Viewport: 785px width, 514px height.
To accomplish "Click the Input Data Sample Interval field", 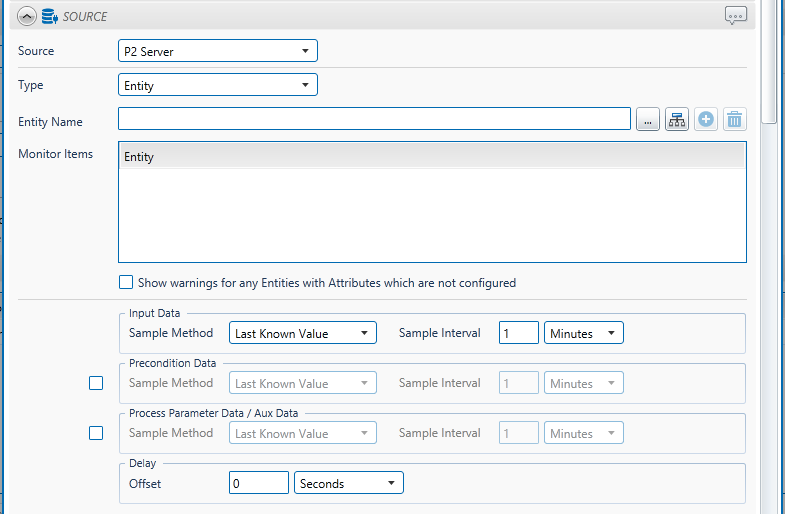I will [518, 333].
